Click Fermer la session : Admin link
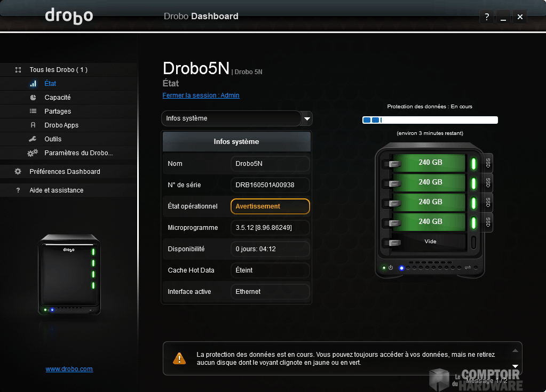The image size is (546, 392). pos(201,95)
